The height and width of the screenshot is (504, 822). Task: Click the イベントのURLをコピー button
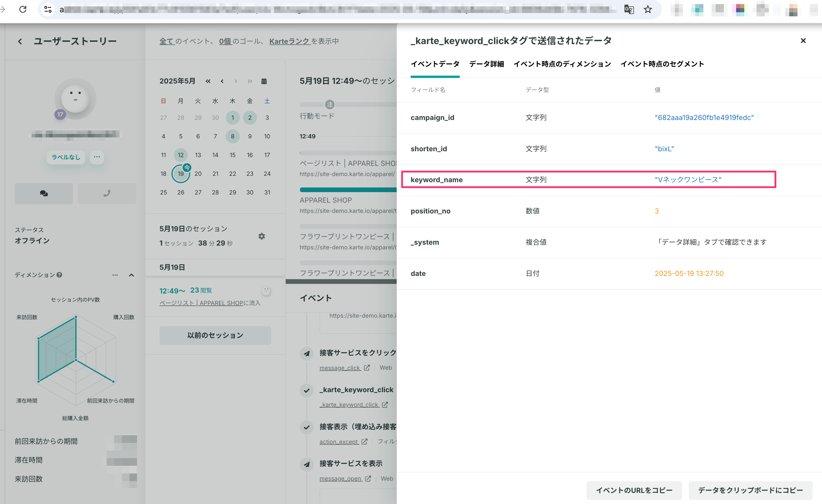click(x=634, y=490)
